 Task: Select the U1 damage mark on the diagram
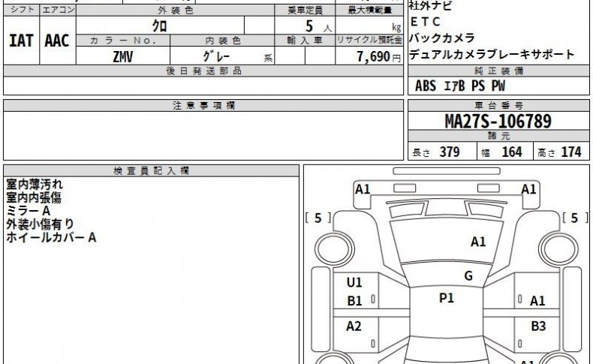354,282
